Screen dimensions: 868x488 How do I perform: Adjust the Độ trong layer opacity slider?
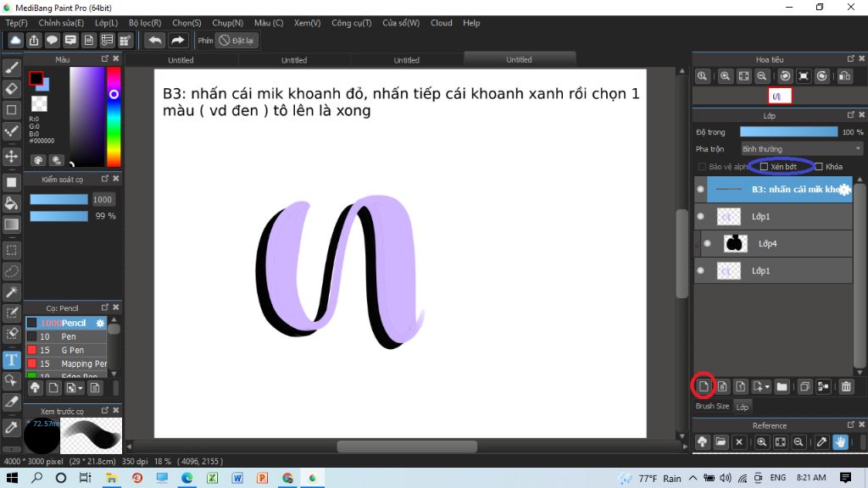coord(789,131)
